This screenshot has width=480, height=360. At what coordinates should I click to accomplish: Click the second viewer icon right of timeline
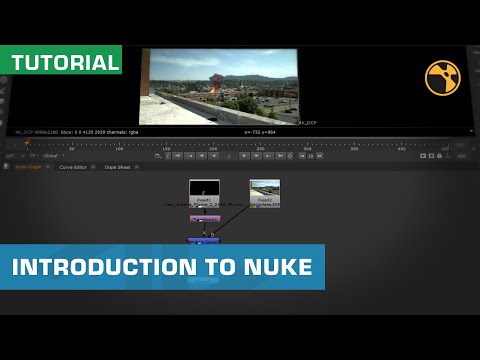431,156
